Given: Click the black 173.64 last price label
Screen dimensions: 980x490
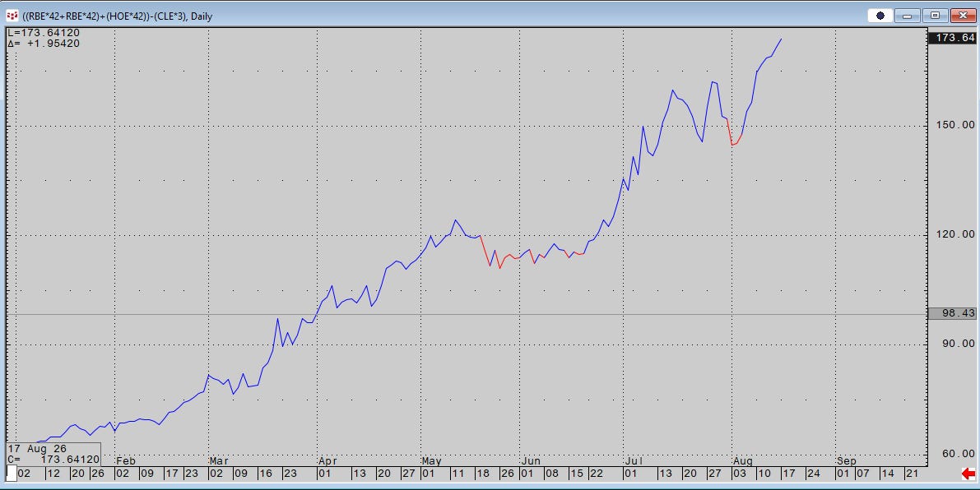Looking at the screenshot, I should (x=953, y=38).
